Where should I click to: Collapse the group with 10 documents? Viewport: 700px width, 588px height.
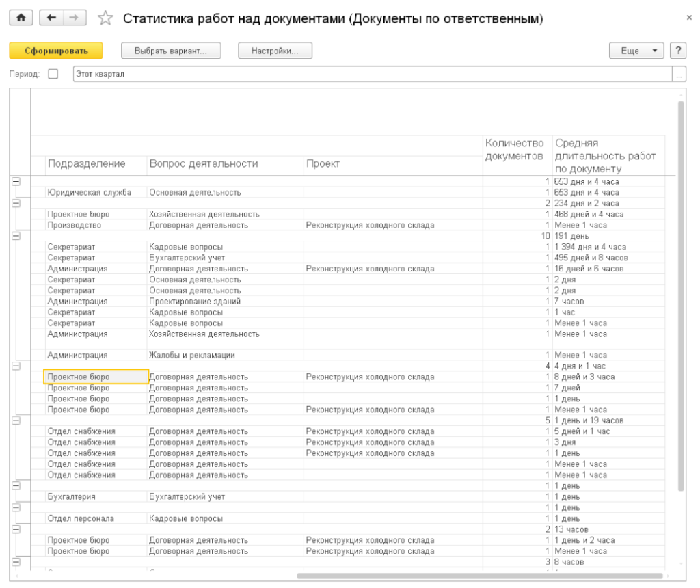pyautogui.click(x=16, y=236)
